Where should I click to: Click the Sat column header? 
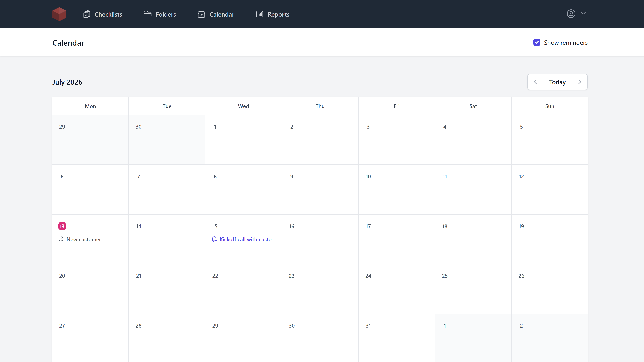point(473,106)
